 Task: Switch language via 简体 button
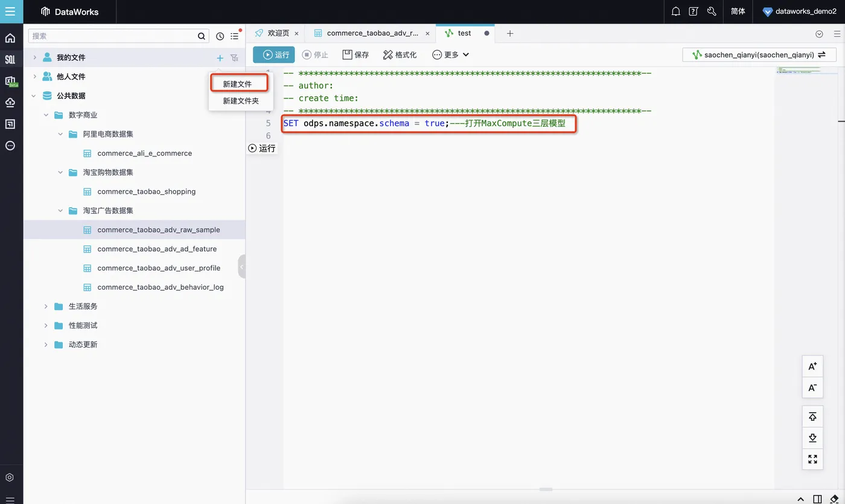[738, 11]
